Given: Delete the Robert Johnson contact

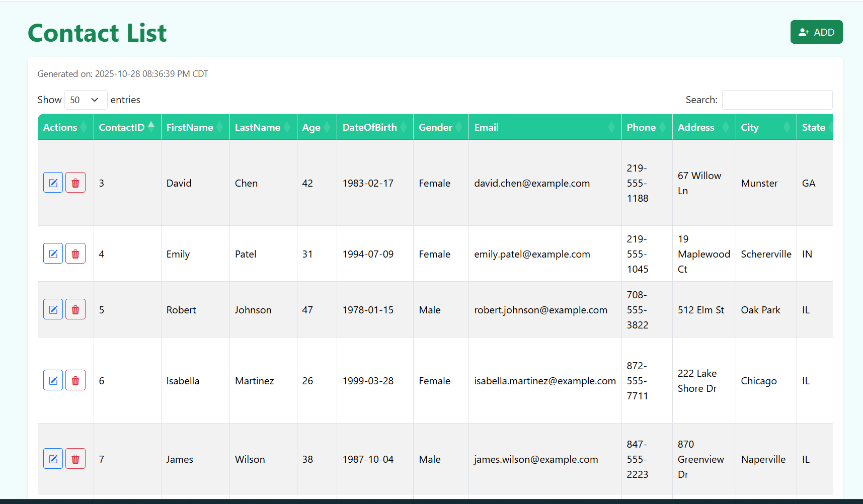Looking at the screenshot, I should click(75, 309).
